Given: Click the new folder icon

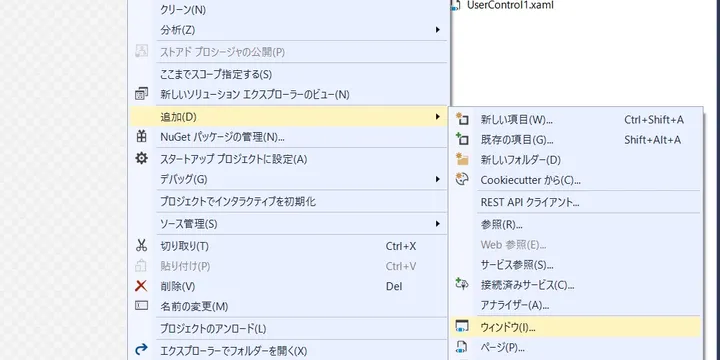Looking at the screenshot, I should [461, 159].
